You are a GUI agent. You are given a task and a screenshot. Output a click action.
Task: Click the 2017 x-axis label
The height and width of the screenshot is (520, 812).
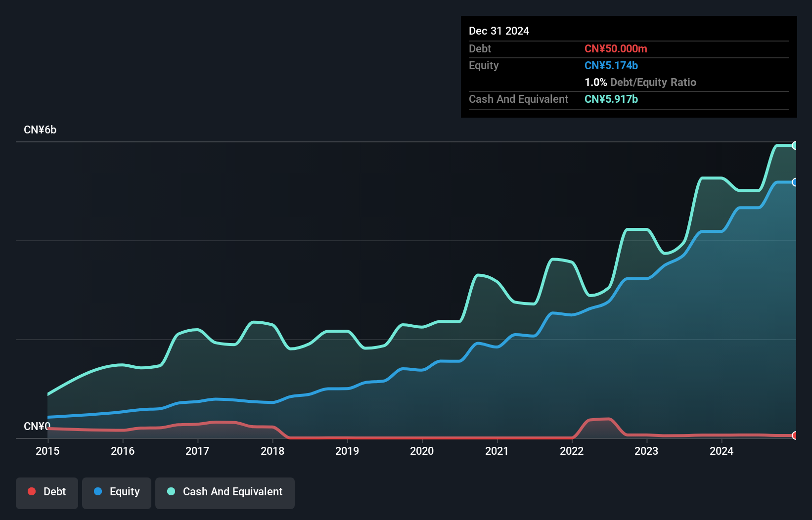click(197, 451)
